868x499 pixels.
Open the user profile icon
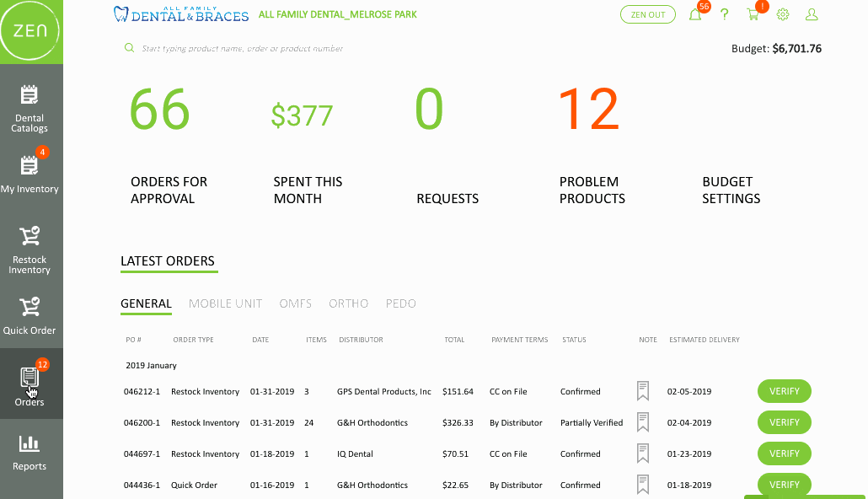[x=812, y=14]
